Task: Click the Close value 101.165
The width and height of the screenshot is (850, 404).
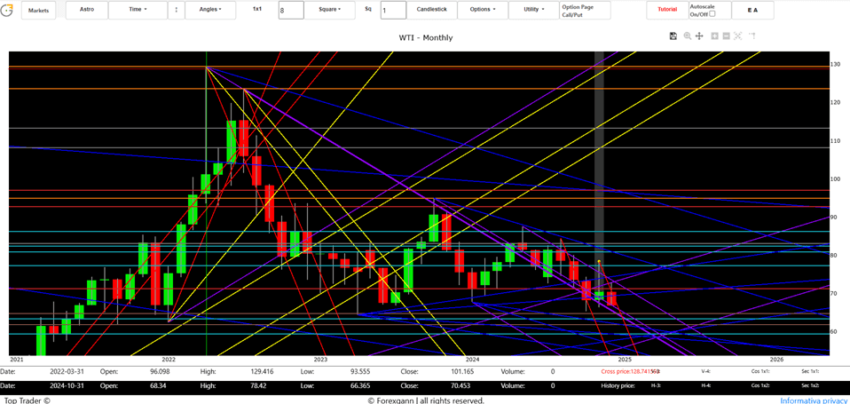Action: tap(461, 372)
